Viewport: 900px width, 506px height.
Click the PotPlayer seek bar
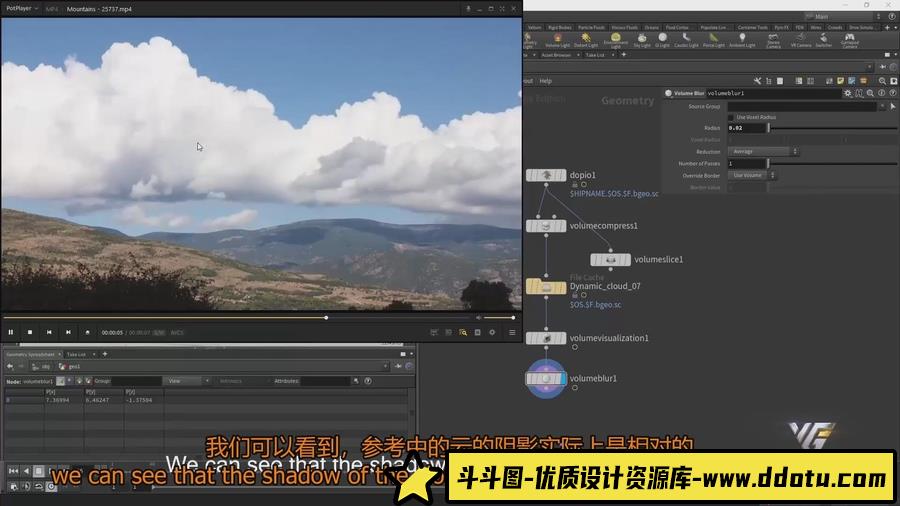pos(237,317)
